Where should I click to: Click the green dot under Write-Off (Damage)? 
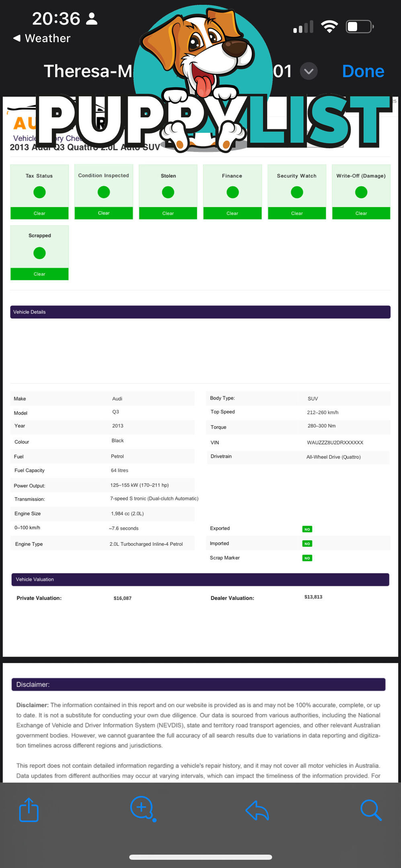tap(361, 192)
